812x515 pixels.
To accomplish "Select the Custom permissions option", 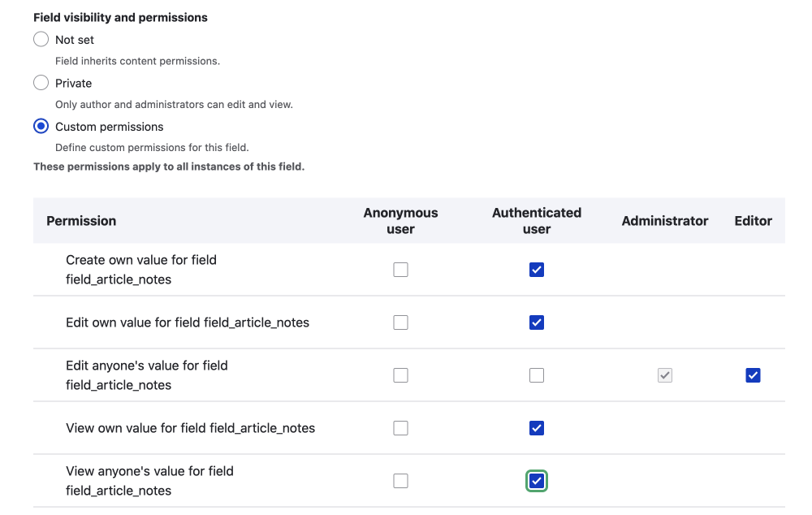I will [41, 126].
